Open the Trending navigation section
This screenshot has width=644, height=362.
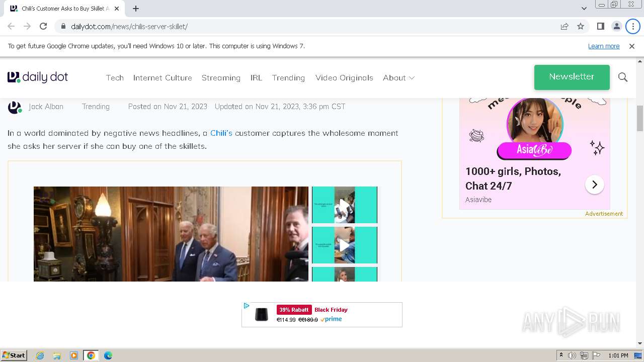pos(288,77)
